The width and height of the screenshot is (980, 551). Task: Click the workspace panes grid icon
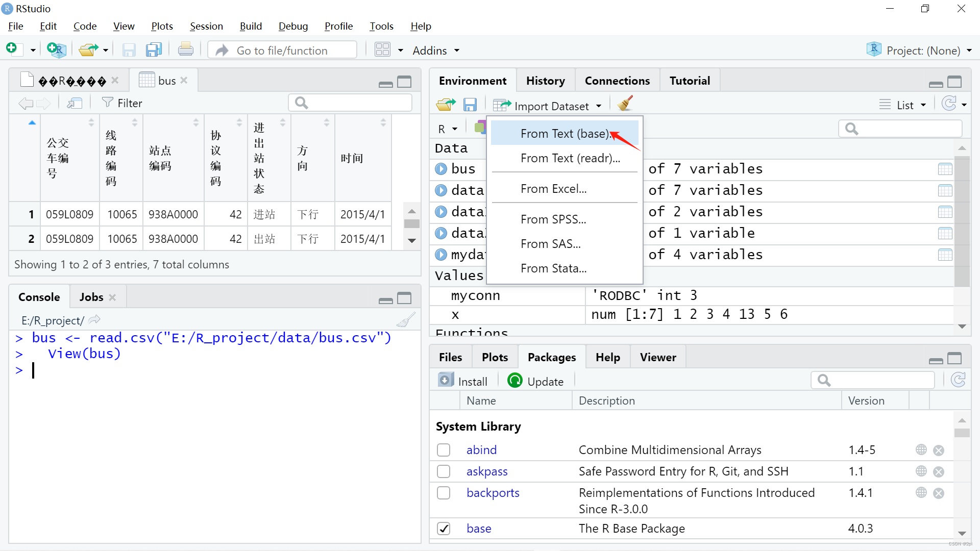click(382, 49)
